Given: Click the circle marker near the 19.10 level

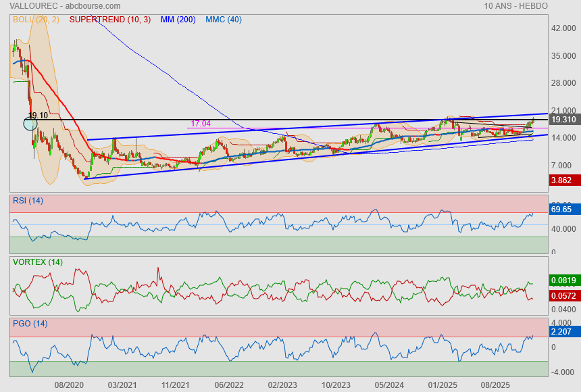Looking at the screenshot, I should 30,123.
